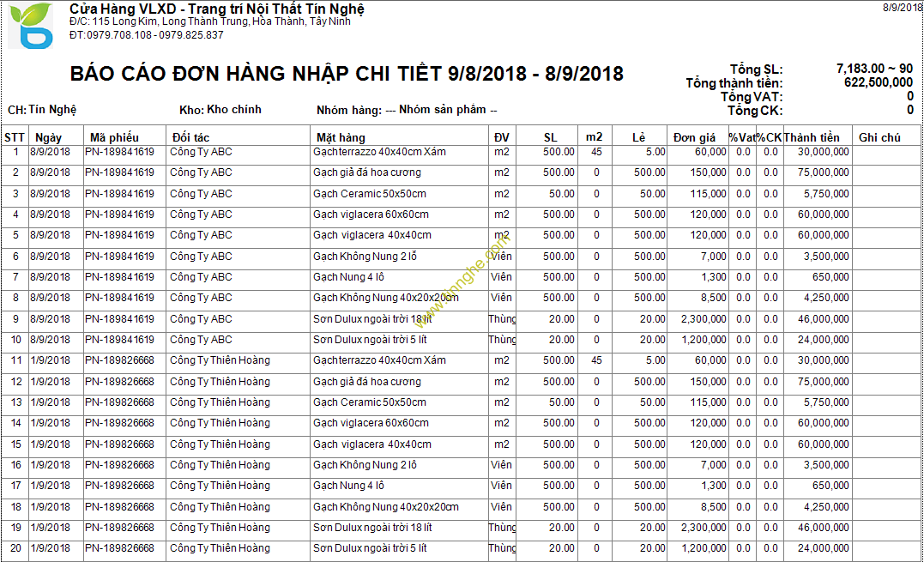Click 'Gạch viglacera 40x40cm' in row 15
The image size is (924, 562).
click(371, 444)
